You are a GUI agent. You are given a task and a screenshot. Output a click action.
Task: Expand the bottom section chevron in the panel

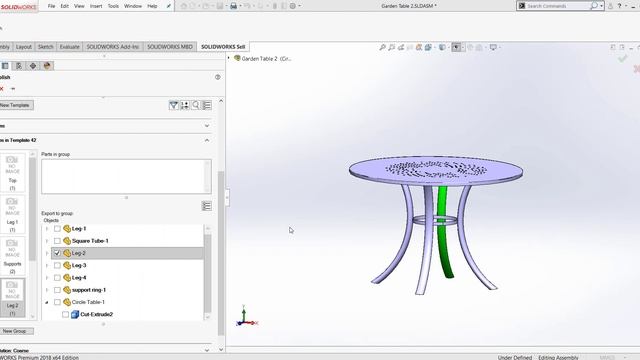coord(207,350)
